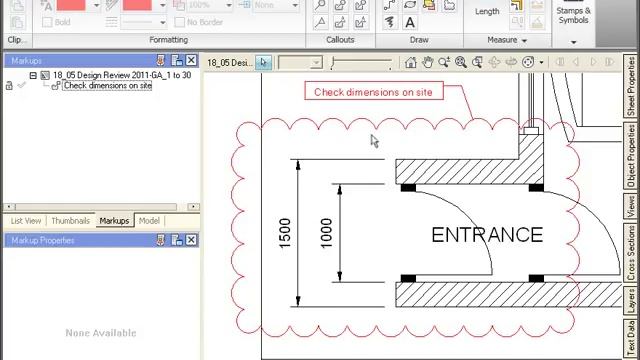This screenshot has height=360, width=640.
Task: Open the Cross Sections side tab
Action: (631, 252)
